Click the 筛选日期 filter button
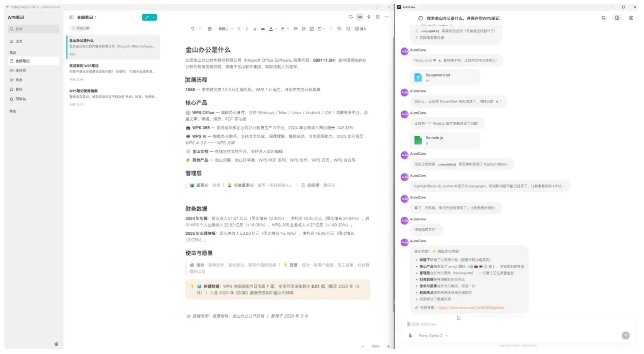The height and width of the screenshot is (354, 644). [80, 28]
